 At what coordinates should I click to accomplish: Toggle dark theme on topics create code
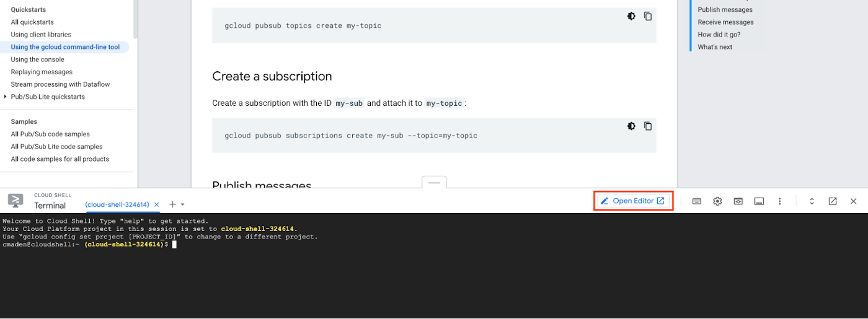coord(631,16)
